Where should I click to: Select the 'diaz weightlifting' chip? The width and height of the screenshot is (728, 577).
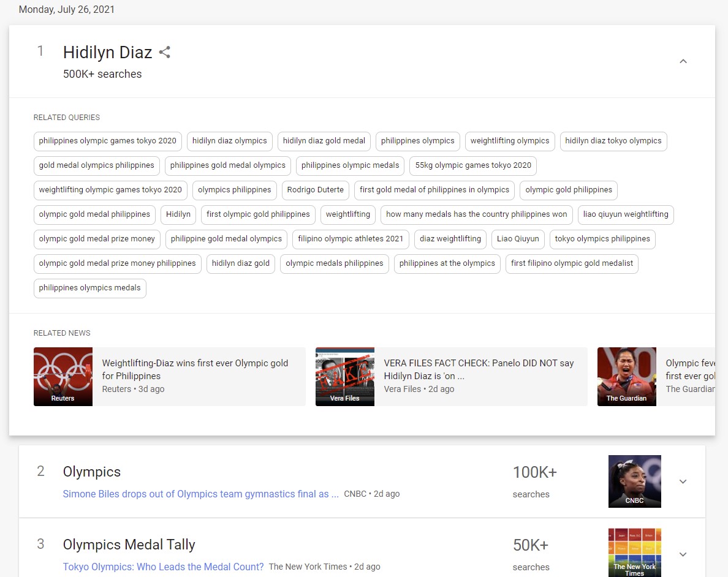(x=450, y=239)
